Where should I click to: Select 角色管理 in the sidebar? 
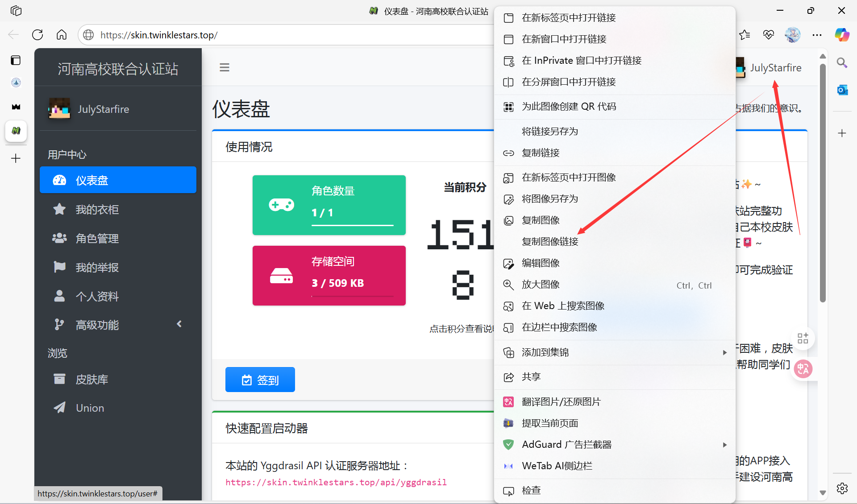(96, 238)
